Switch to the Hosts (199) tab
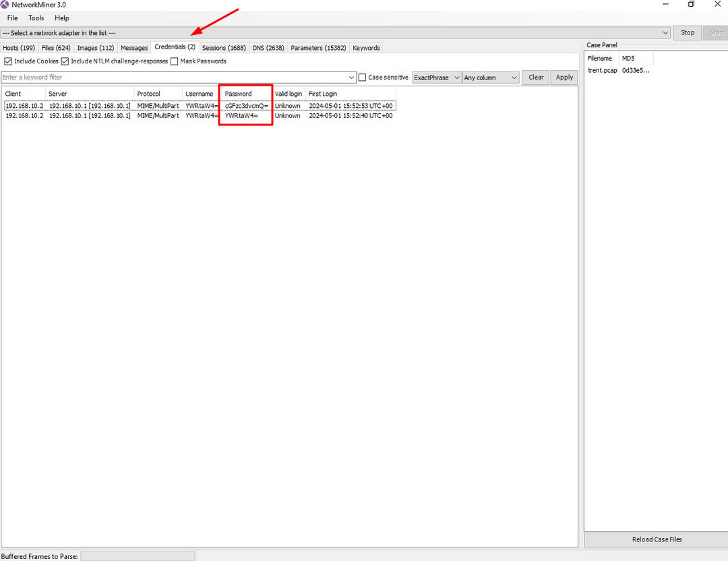This screenshot has height=561, width=728. (19, 48)
